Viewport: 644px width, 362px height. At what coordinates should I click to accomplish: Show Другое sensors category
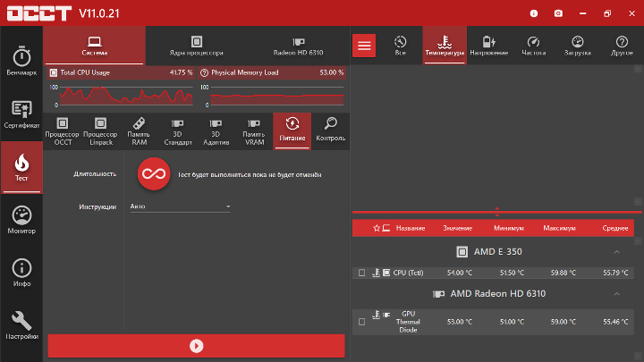622,46
